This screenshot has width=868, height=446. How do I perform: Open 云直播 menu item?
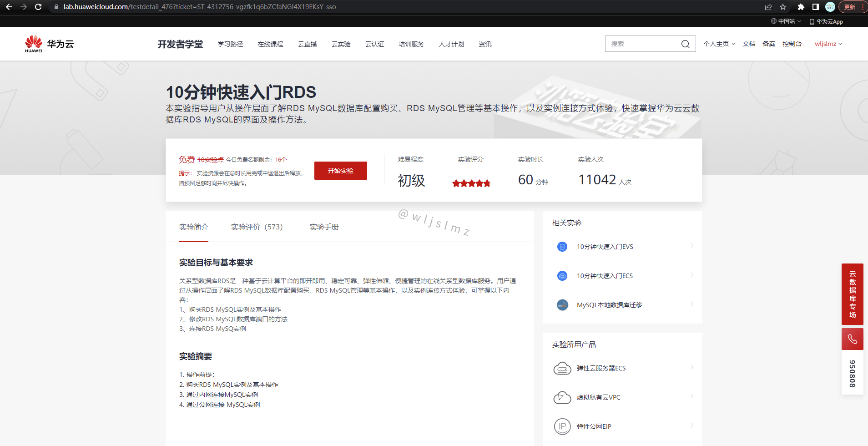click(x=307, y=44)
